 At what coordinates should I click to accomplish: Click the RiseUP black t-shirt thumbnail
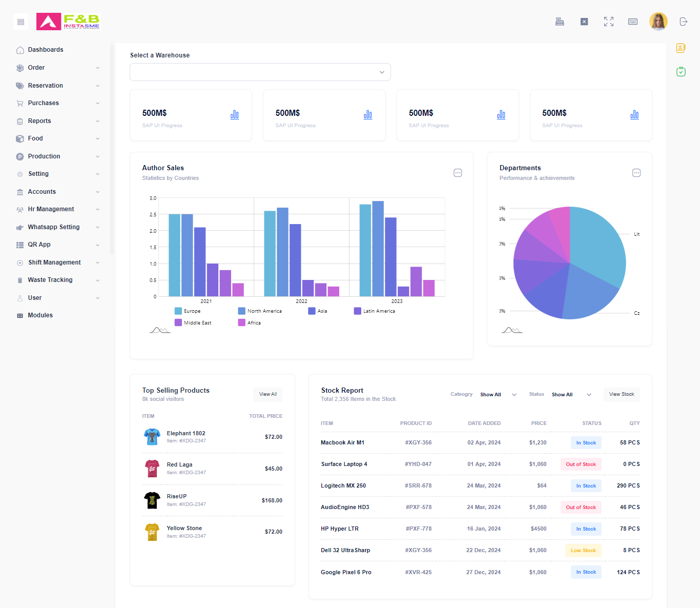pyautogui.click(x=152, y=500)
